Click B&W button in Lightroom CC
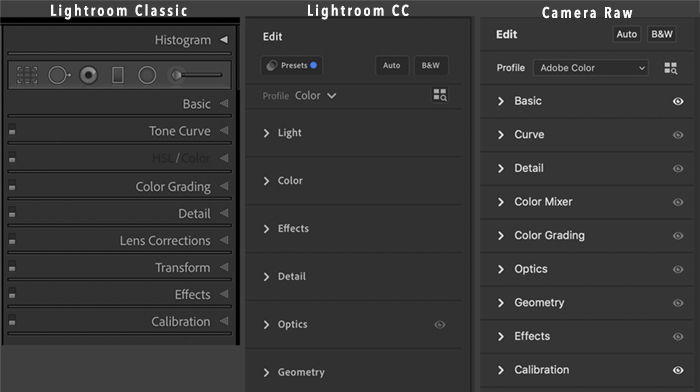The height and width of the screenshot is (392, 700). click(430, 65)
